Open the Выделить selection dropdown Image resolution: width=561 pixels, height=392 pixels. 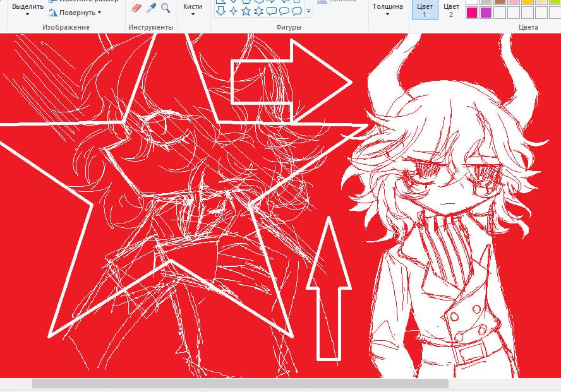coord(28,9)
